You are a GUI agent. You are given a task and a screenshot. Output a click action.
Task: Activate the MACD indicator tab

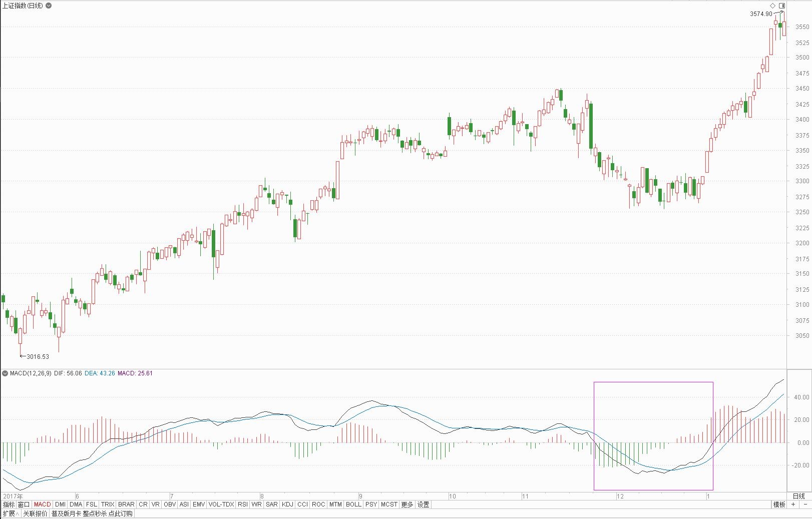click(x=43, y=504)
